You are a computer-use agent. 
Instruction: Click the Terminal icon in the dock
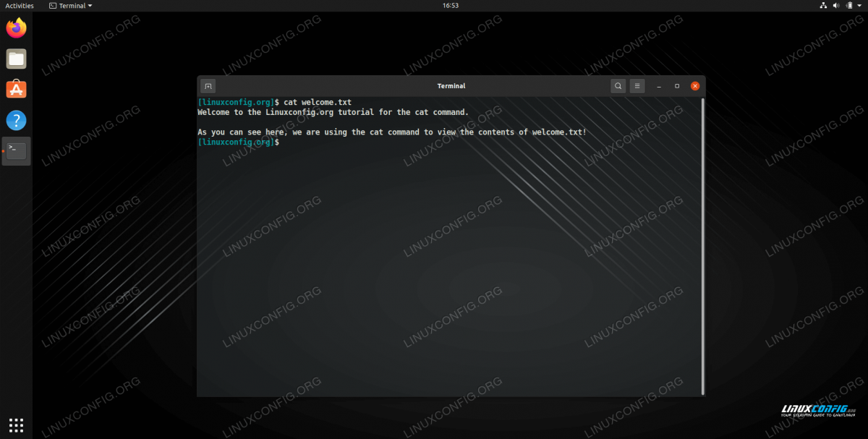[16, 150]
